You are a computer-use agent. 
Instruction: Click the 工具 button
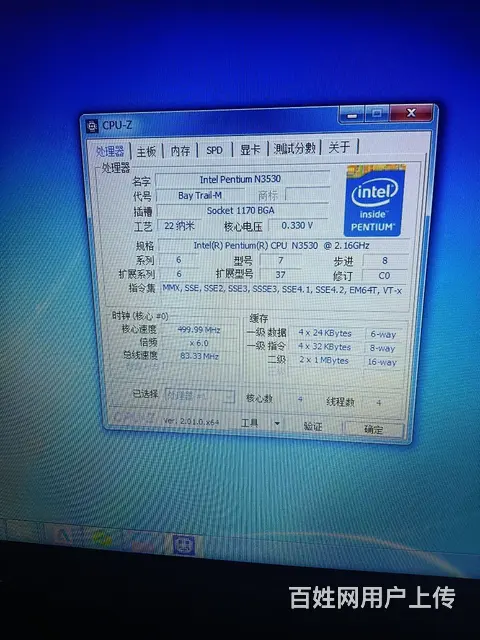tap(249, 423)
